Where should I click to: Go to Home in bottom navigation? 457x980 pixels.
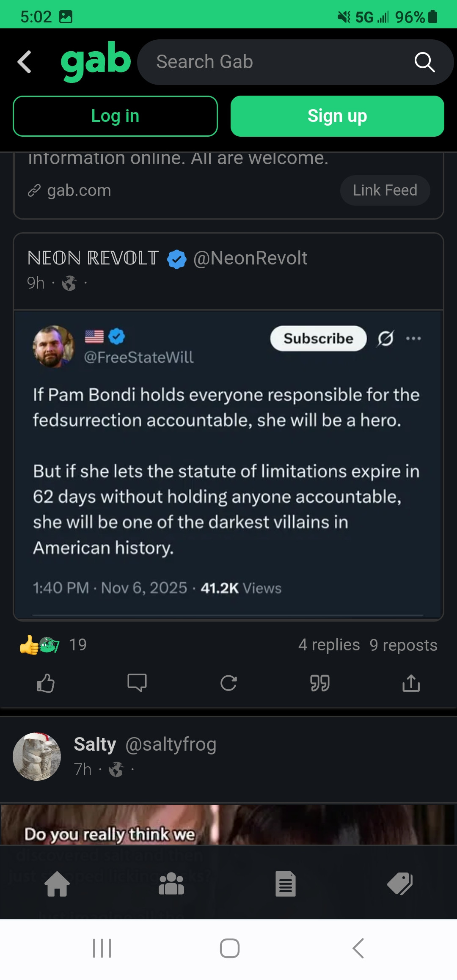point(57,884)
